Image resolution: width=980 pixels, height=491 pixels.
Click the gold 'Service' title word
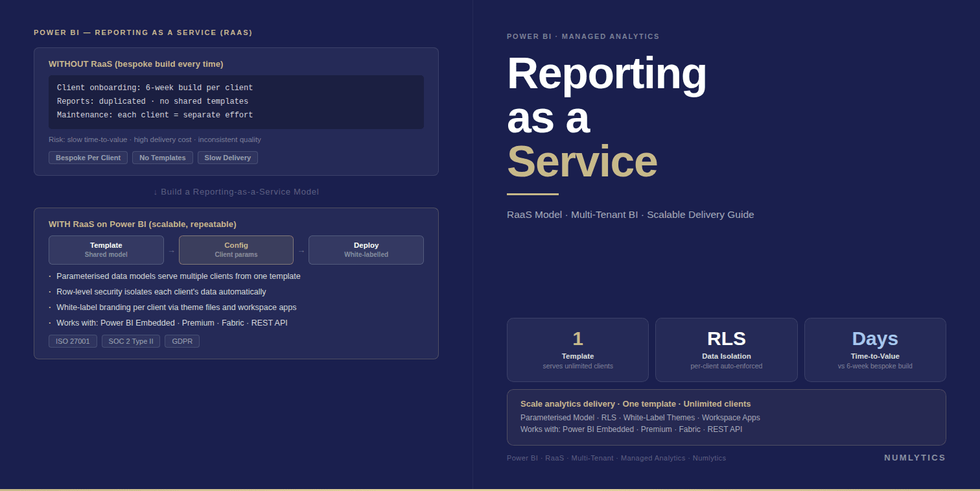(x=582, y=162)
